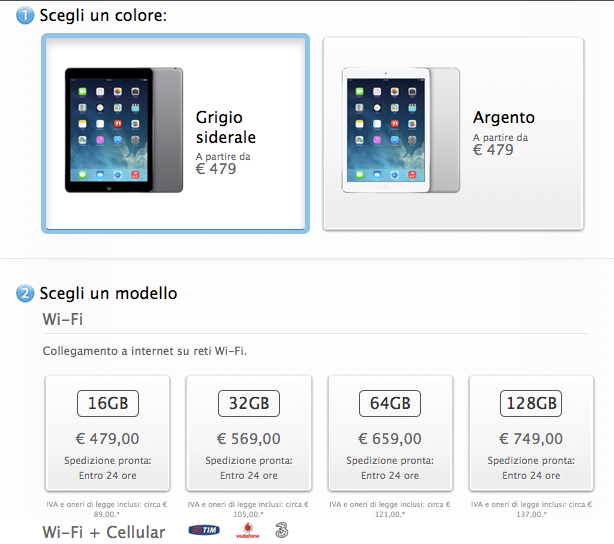The width and height of the screenshot is (614, 544).
Task: Select the Argento color option
Action: coord(453,133)
